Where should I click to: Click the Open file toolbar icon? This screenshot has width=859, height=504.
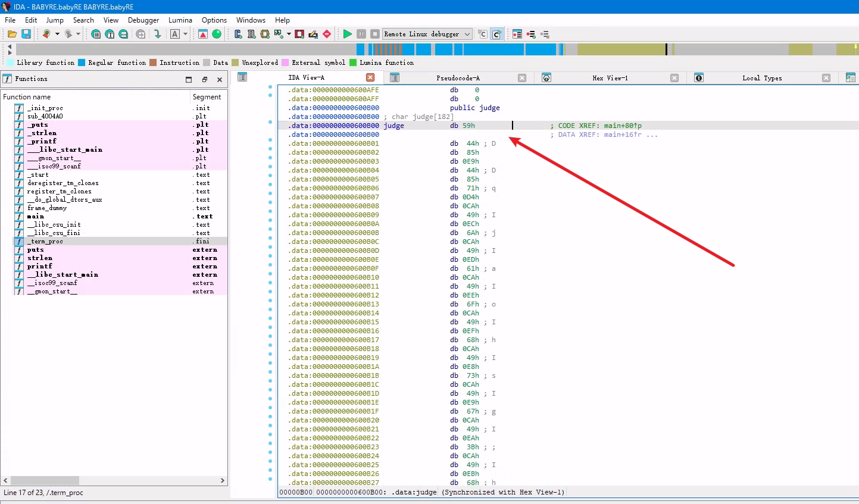click(12, 34)
